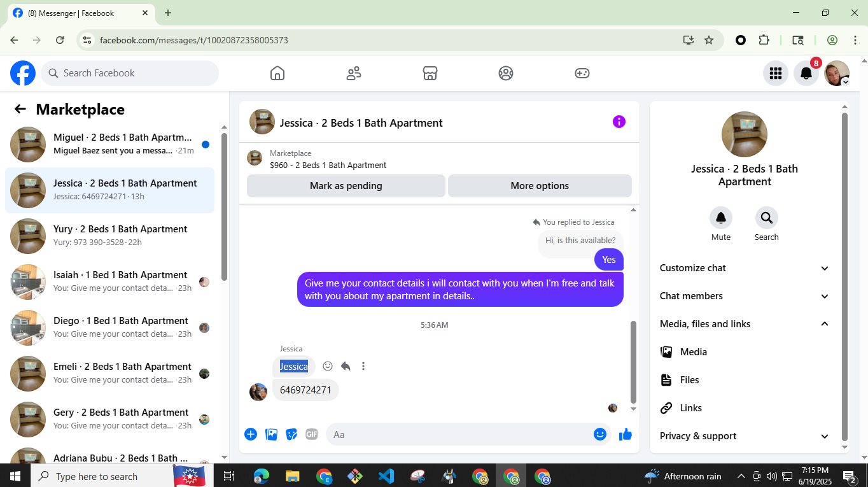Open more actions plus icon in composer
The image size is (868, 487).
251,434
